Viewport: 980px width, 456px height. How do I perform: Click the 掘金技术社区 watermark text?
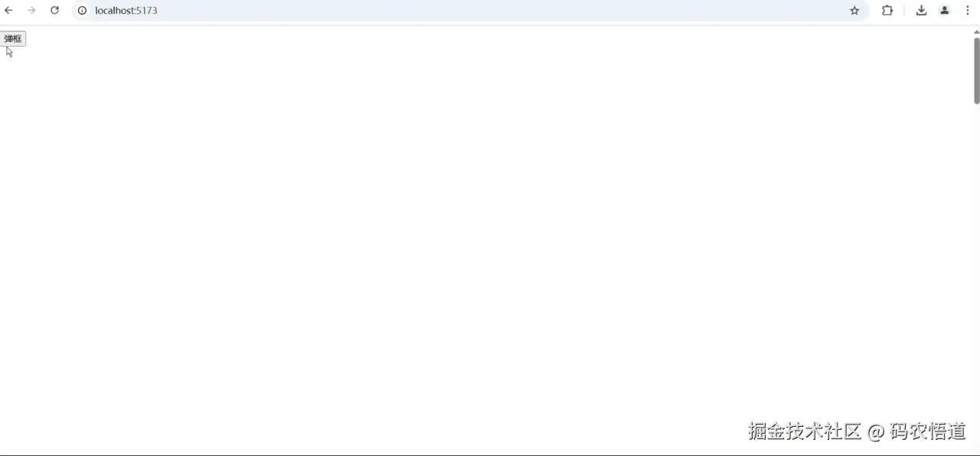805,431
